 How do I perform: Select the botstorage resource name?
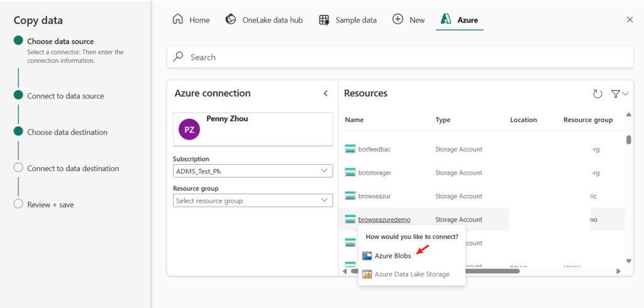374,173
